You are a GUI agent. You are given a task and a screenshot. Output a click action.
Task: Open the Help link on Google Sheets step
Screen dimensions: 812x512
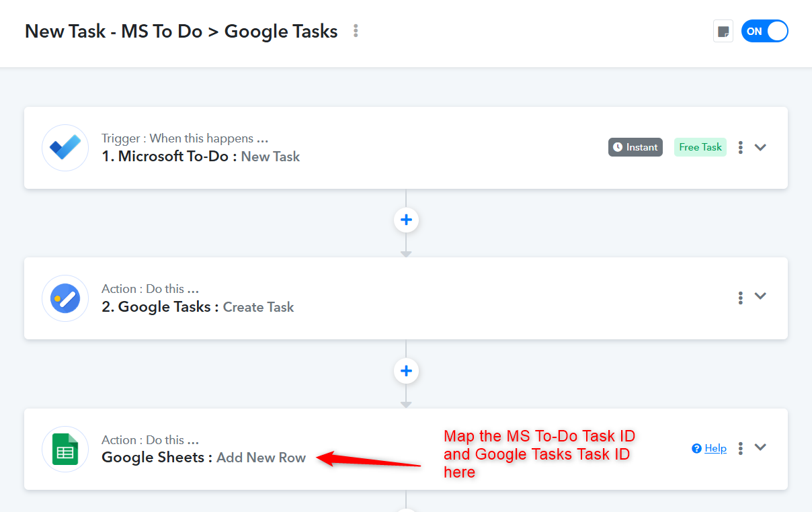click(715, 448)
